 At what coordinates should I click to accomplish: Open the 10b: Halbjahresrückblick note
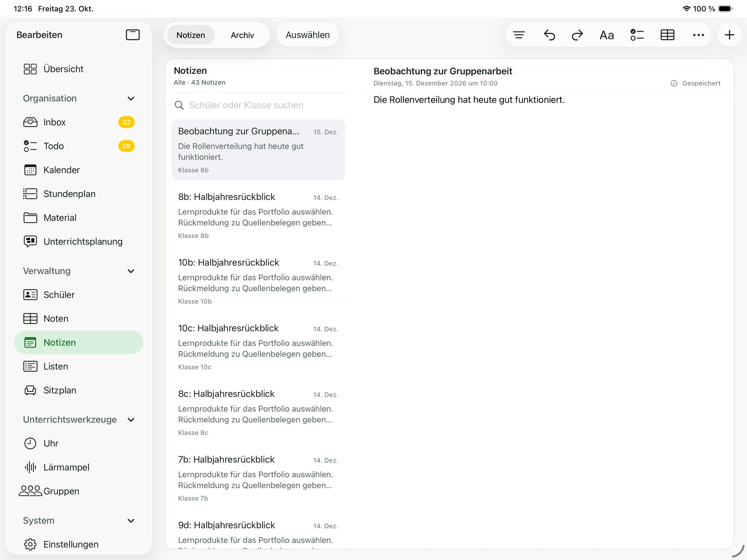258,281
